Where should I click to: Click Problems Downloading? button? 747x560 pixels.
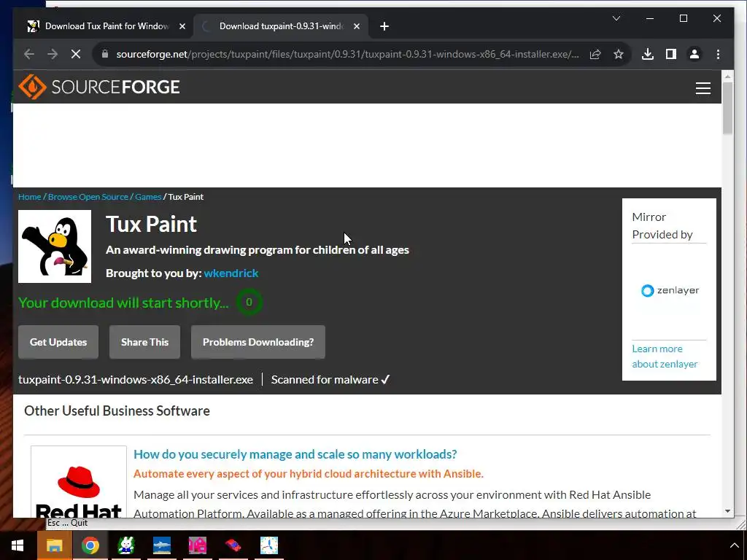point(258,342)
